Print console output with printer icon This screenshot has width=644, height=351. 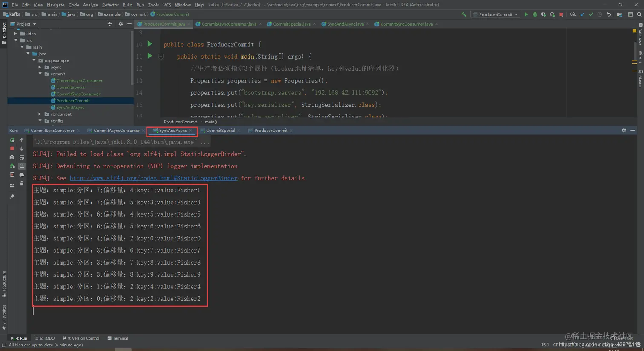point(22,175)
